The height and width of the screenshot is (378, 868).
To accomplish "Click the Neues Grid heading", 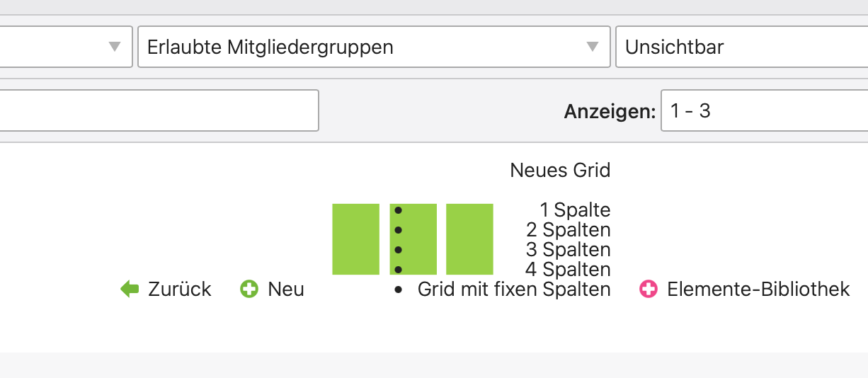I will (x=560, y=170).
